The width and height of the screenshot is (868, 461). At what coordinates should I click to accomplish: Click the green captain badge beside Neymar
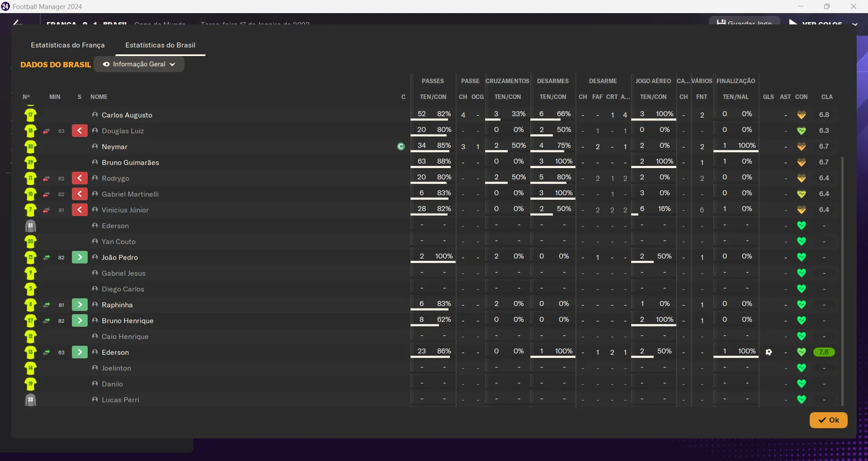click(x=401, y=146)
